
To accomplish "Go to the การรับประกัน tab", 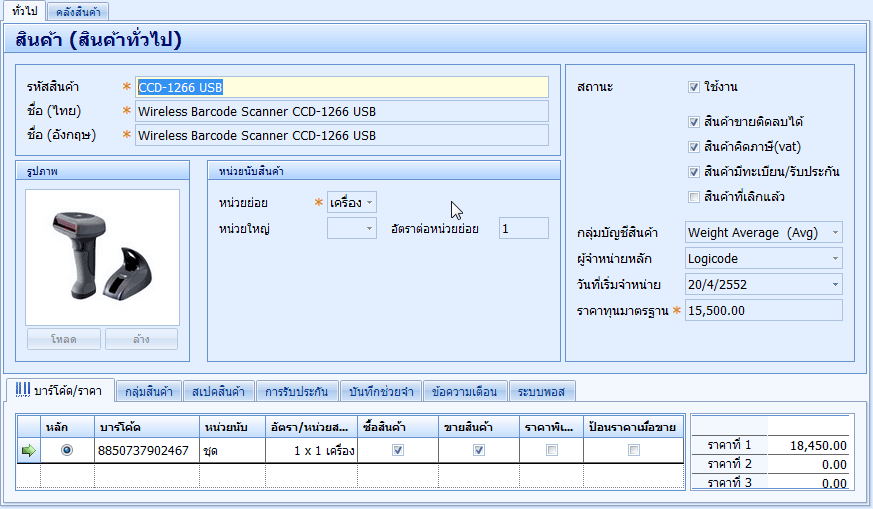I will [296, 391].
